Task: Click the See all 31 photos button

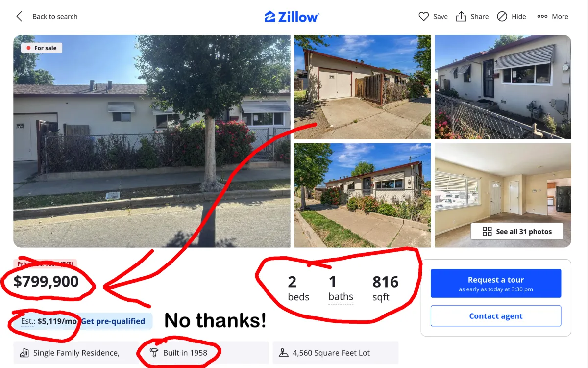Action: pos(517,232)
